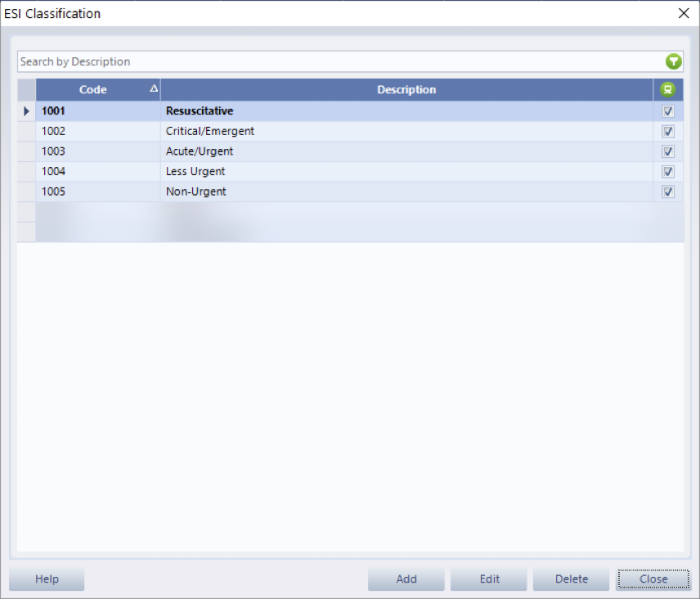Screen dimensions: 700x599
Task: Select the Critical/Emergent description cell
Action: point(210,131)
